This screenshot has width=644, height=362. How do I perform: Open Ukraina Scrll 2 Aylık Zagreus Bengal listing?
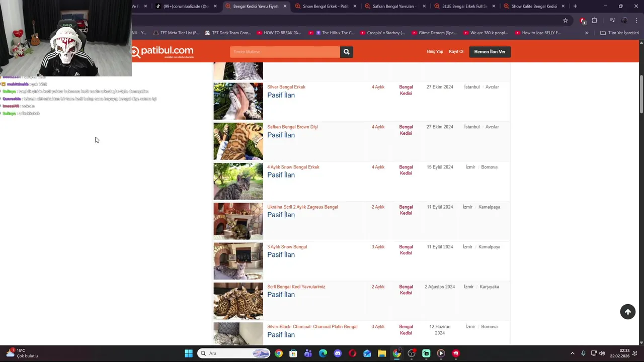pyautogui.click(x=302, y=207)
